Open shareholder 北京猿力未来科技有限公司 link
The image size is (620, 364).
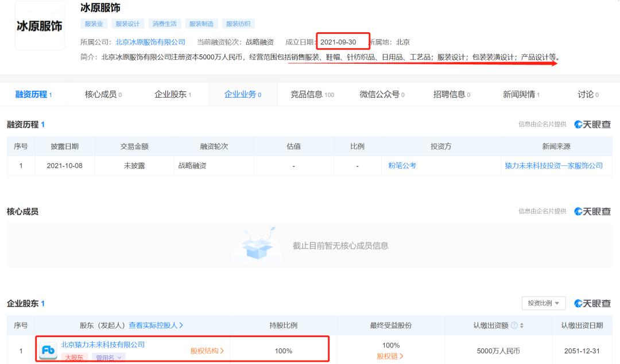(103, 344)
